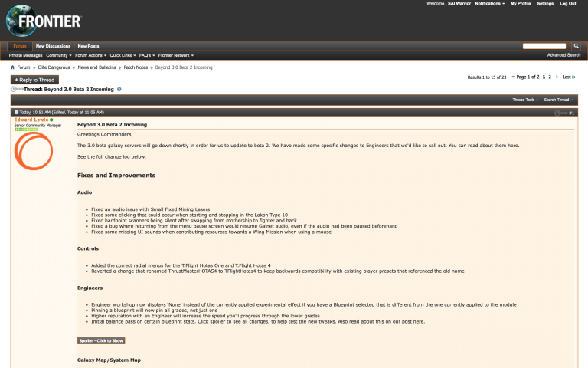The height and width of the screenshot is (368, 588).
Task: Click the 'Beyond 3.0 Beta 2 Incoming' breadcrumb text
Action: [x=184, y=67]
